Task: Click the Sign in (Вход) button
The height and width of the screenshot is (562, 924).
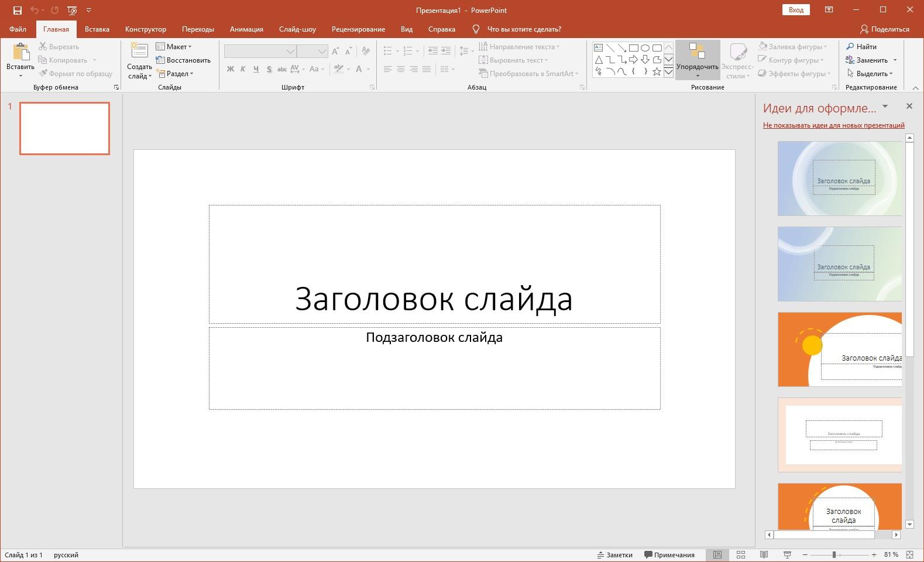Action: [x=795, y=10]
